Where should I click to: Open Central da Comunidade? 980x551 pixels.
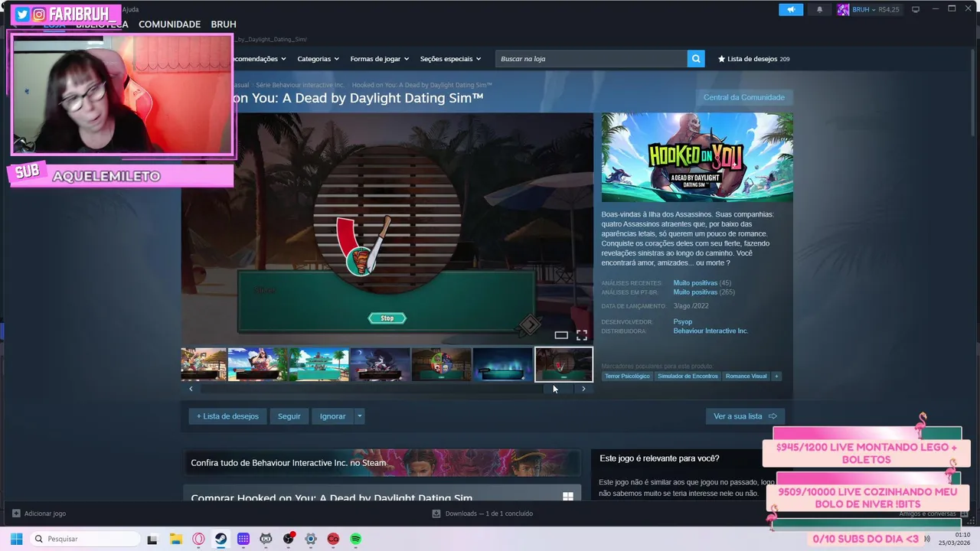point(744,97)
